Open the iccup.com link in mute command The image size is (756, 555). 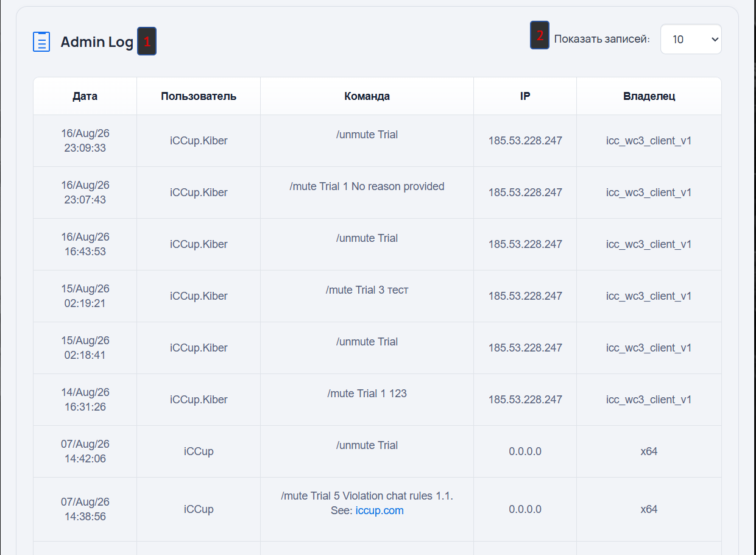click(x=380, y=511)
